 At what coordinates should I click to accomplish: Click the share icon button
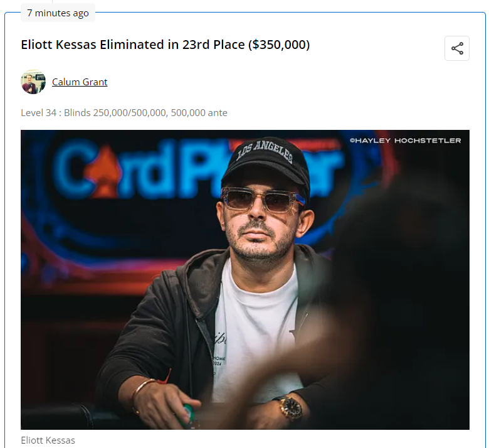pyautogui.click(x=457, y=48)
